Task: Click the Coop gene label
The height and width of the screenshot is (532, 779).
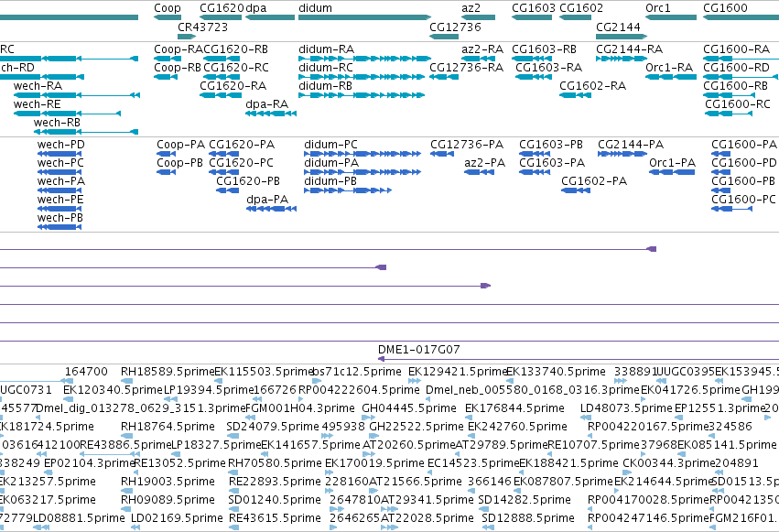Action: click(168, 8)
